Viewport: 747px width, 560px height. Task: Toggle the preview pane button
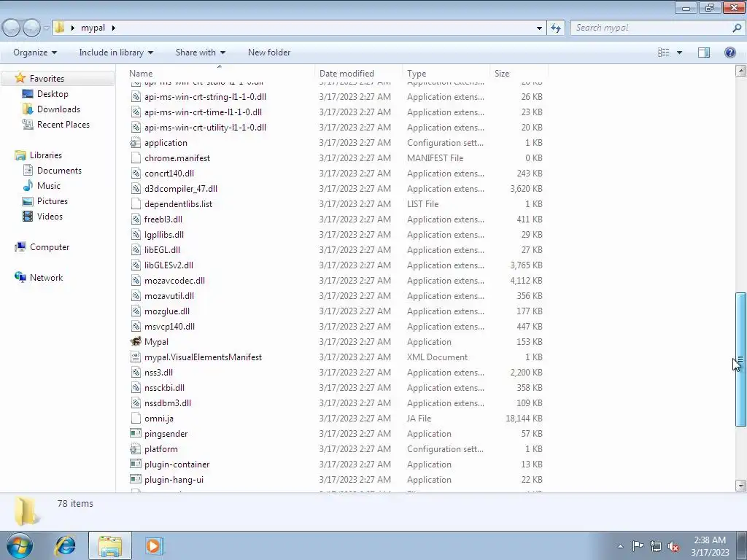704,52
